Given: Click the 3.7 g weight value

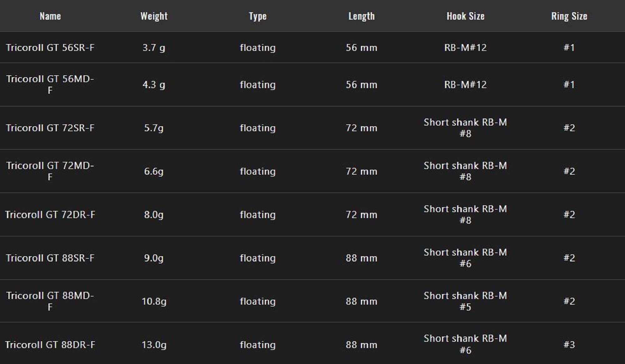Looking at the screenshot, I should 154,47.
